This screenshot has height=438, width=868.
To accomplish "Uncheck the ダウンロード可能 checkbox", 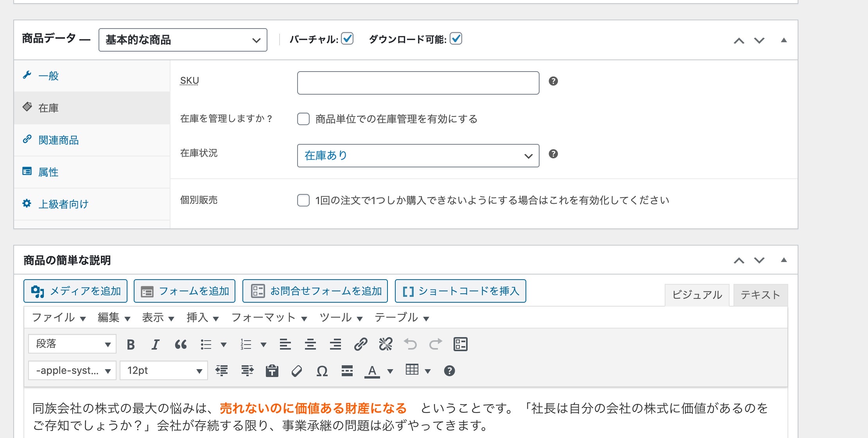I will [456, 39].
